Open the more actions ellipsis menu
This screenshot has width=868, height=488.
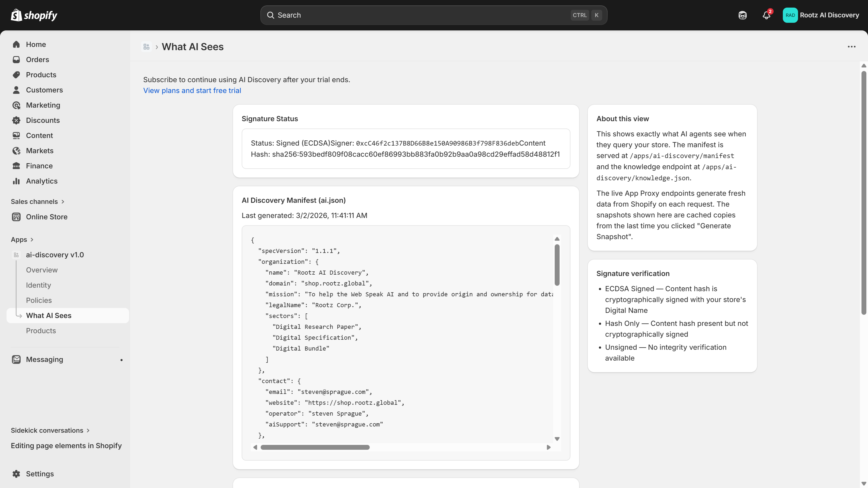coord(852,47)
